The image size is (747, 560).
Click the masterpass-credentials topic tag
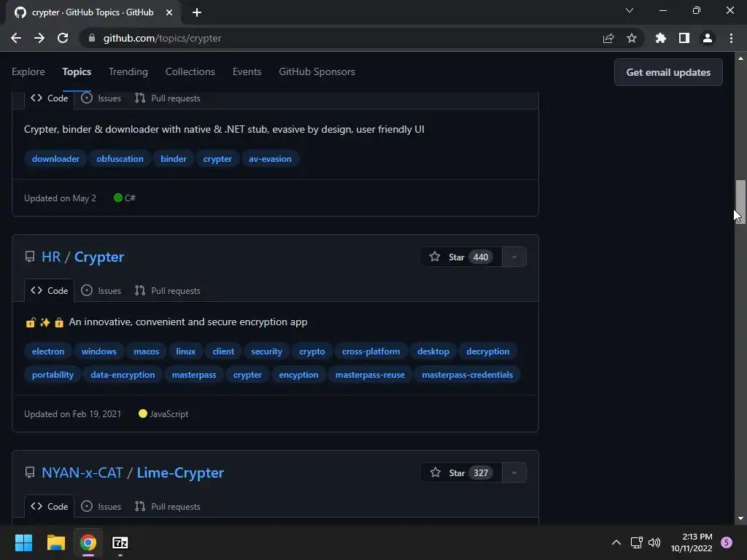tap(468, 374)
